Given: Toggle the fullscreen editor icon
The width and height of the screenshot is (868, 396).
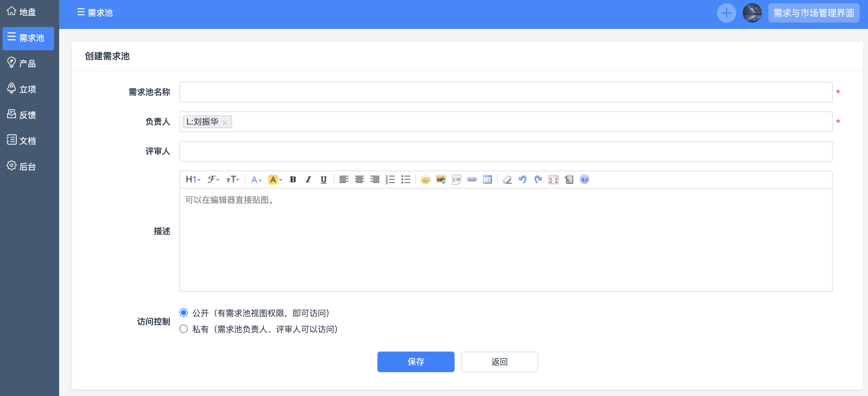Looking at the screenshot, I should click(553, 179).
